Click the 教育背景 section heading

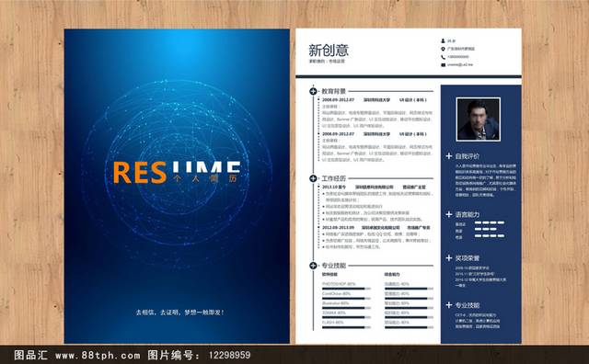pyautogui.click(x=333, y=91)
